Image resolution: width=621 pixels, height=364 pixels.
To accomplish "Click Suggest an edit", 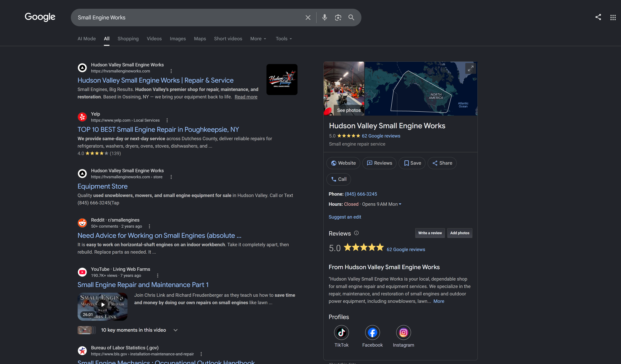I will pos(345,217).
